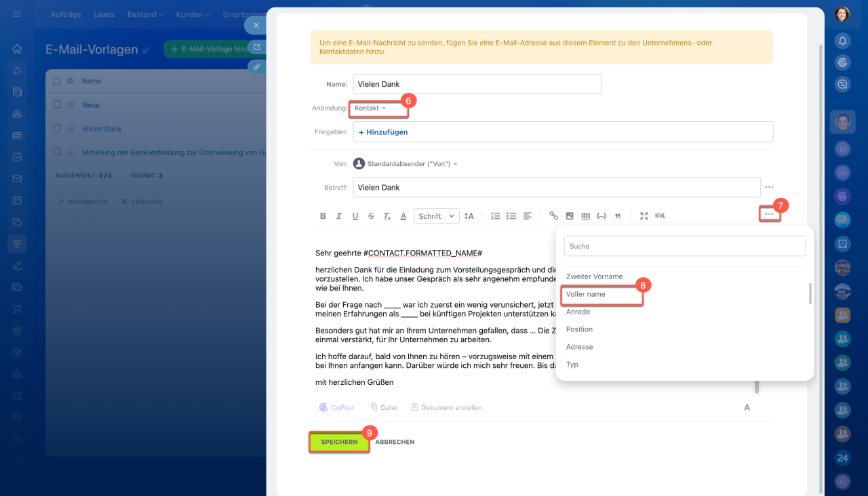
Task: Go to home via sidebar house icon
Action: pyautogui.click(x=17, y=49)
